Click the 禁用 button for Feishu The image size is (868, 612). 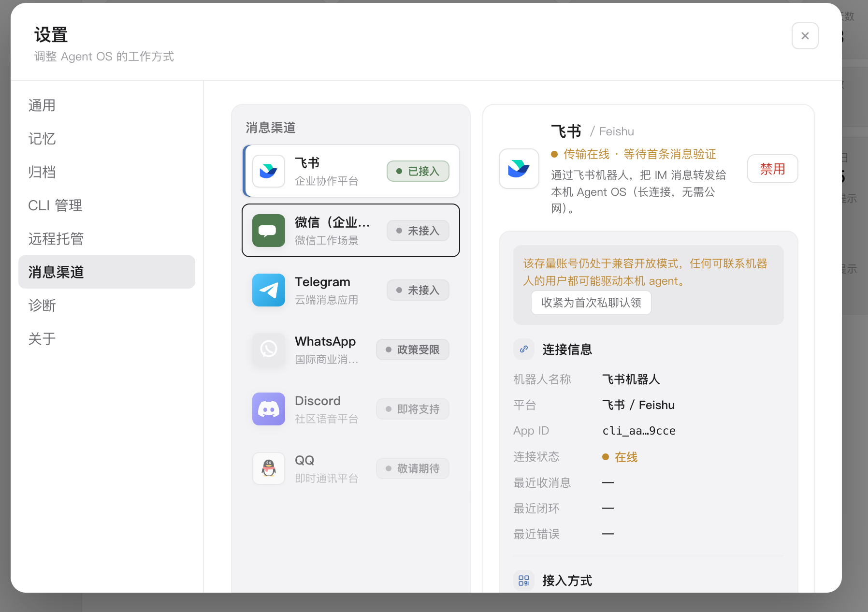point(773,169)
